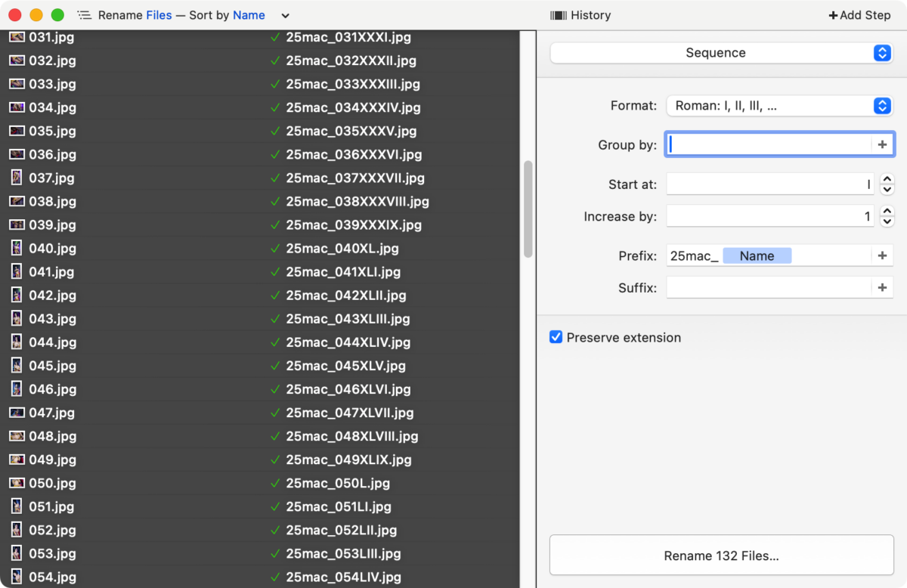Change the Sort by Name option
This screenshot has width=907, height=588.
(x=249, y=15)
